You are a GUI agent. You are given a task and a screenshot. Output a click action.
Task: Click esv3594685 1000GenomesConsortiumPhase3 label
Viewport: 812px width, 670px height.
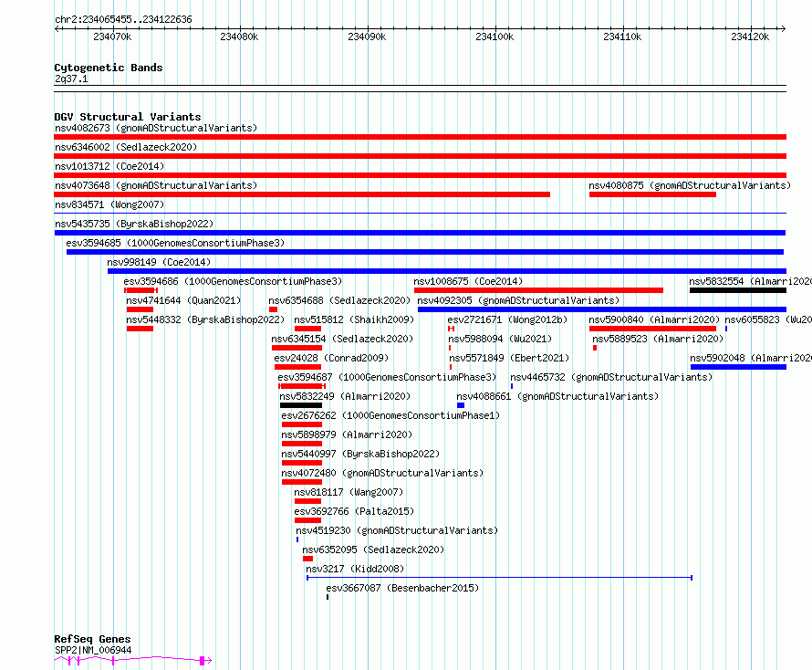(x=175, y=243)
